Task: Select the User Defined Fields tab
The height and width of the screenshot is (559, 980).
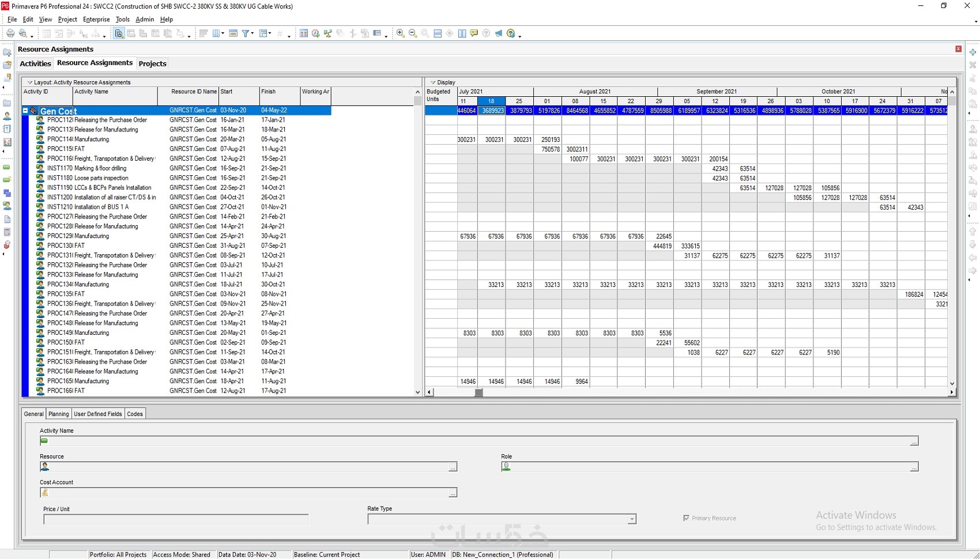Action: [x=98, y=414]
